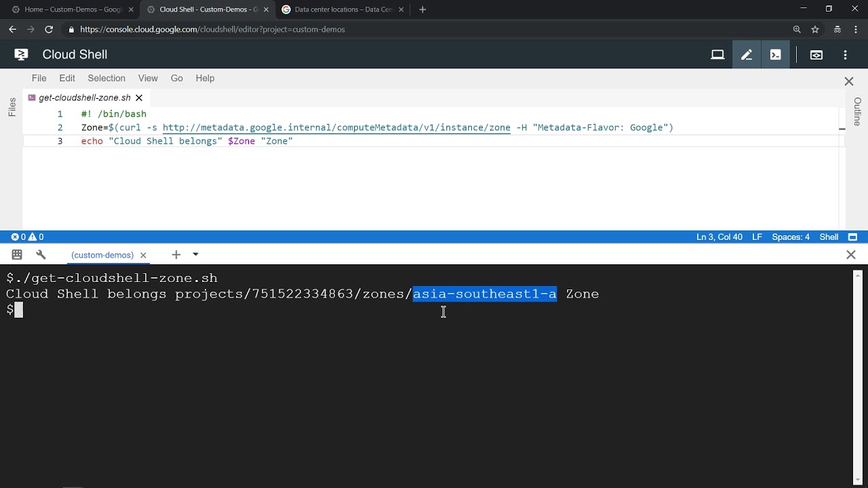This screenshot has width=868, height=488.
Task: Close the get-cloudshell-zone.sh file tab
Action: pyautogui.click(x=139, y=98)
